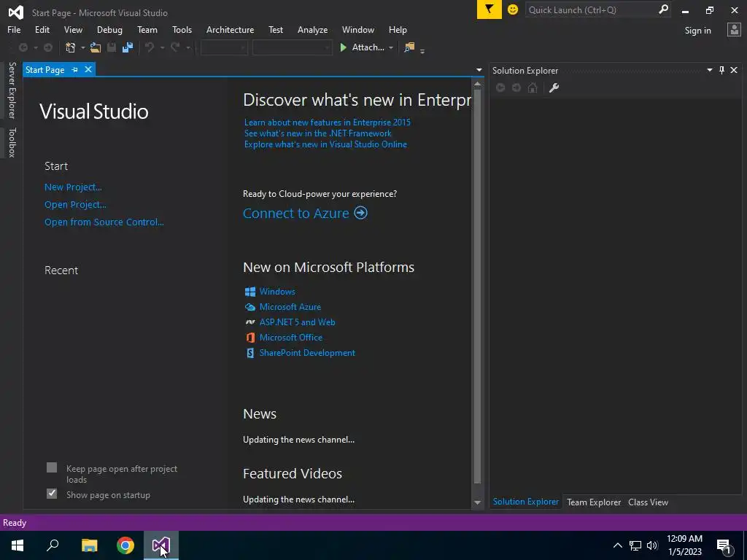Viewport: 747px width, 560px height.
Task: Click See what's new in .NET Framework
Action: point(318,133)
